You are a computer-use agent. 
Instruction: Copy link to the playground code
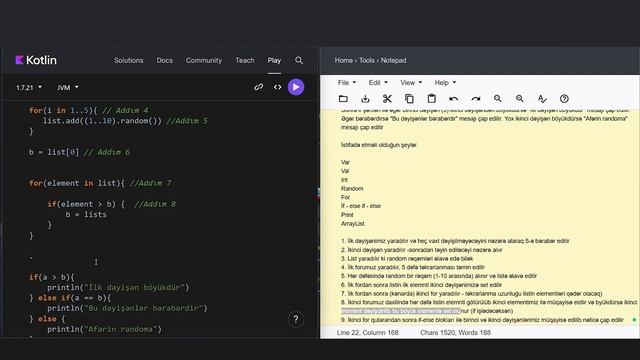pos(258,87)
